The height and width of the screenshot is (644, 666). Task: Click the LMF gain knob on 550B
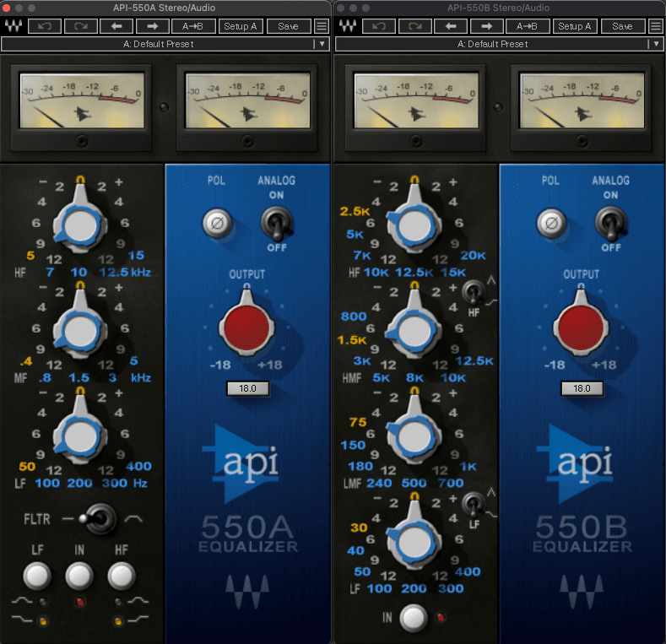[414, 436]
